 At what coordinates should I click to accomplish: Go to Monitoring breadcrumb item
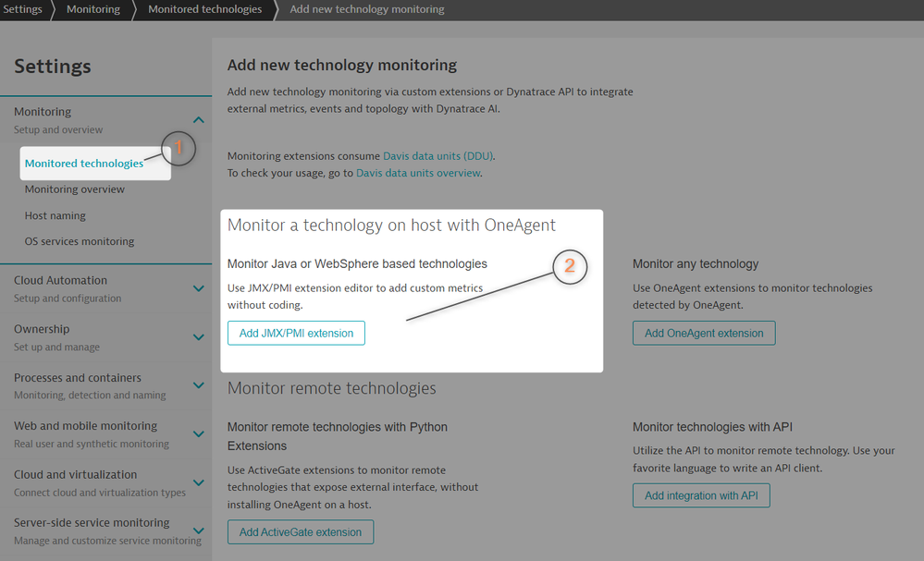92,9
